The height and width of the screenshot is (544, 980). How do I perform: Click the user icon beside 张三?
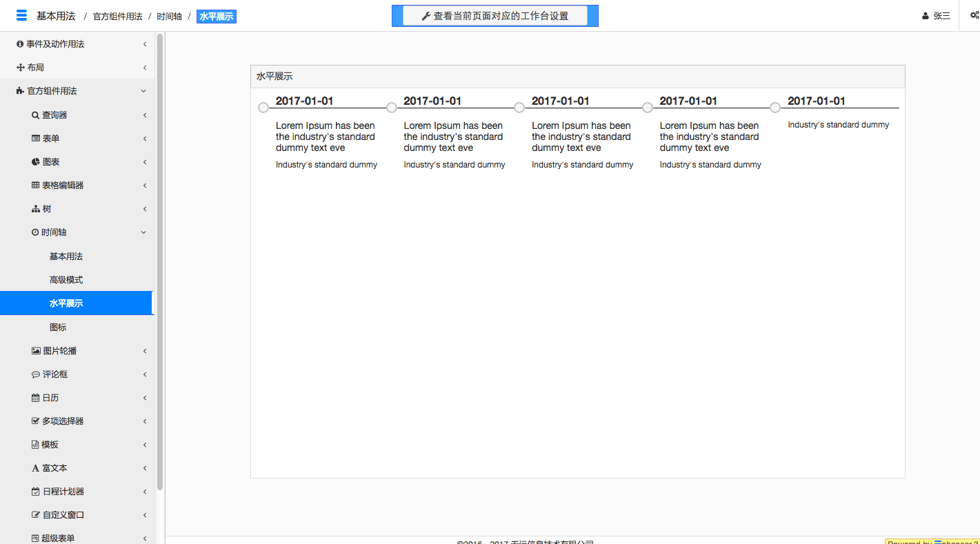[x=926, y=16]
